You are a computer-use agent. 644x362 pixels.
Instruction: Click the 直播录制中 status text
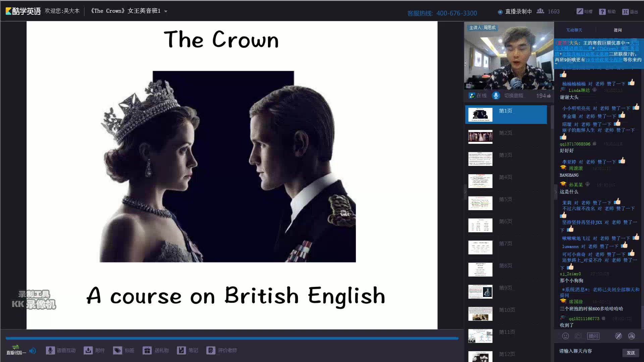519,12
